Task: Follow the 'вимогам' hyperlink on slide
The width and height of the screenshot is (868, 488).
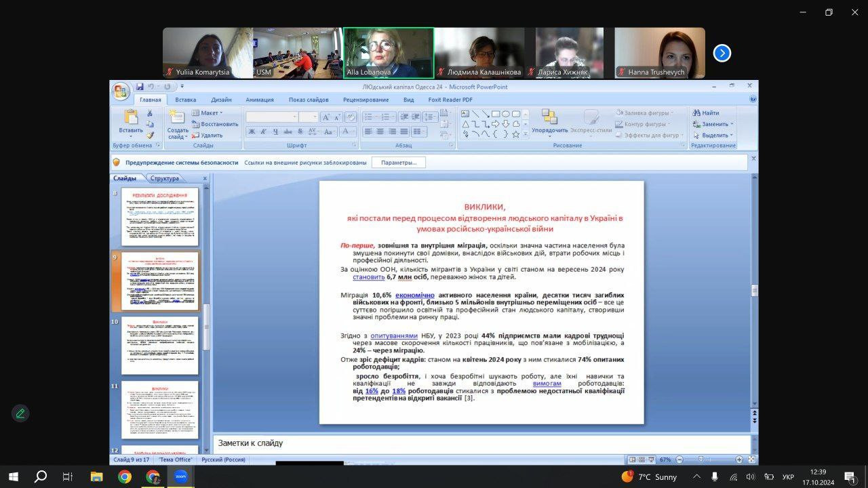Action: pyautogui.click(x=547, y=384)
